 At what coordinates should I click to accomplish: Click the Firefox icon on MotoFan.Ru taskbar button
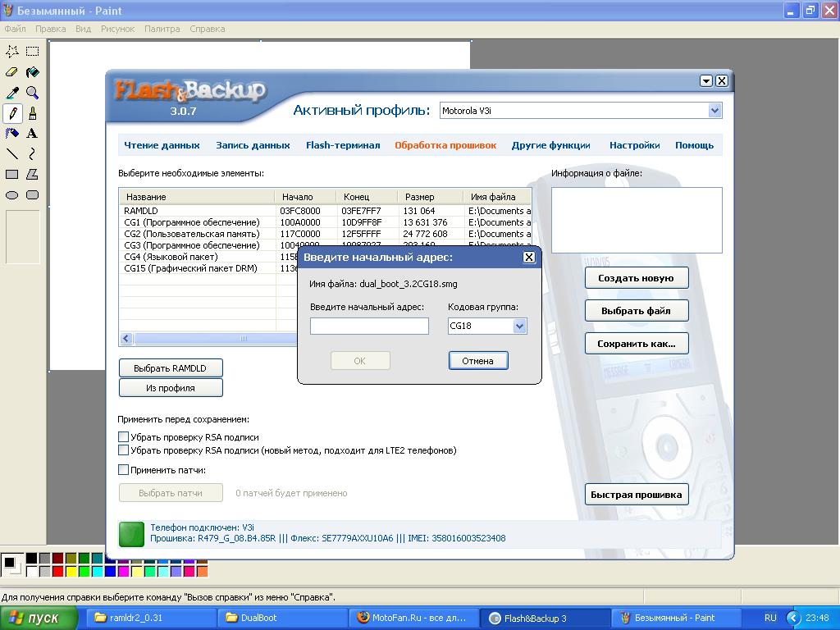click(x=363, y=618)
